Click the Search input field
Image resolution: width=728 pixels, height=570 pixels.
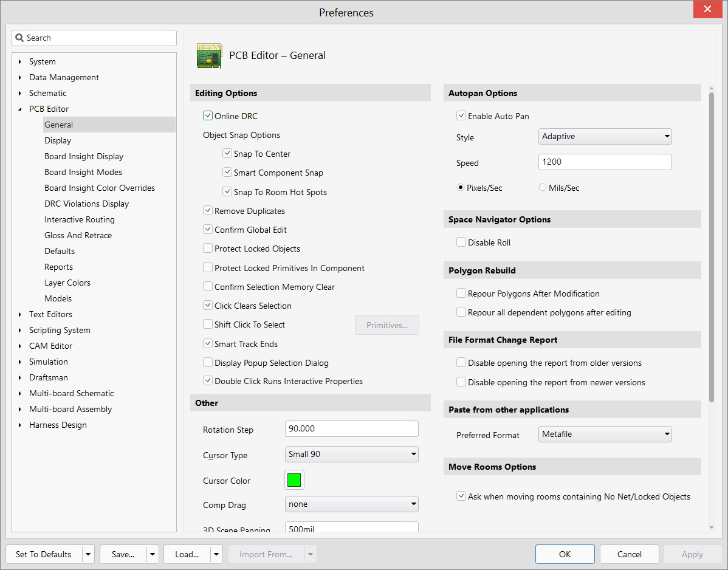(94, 38)
